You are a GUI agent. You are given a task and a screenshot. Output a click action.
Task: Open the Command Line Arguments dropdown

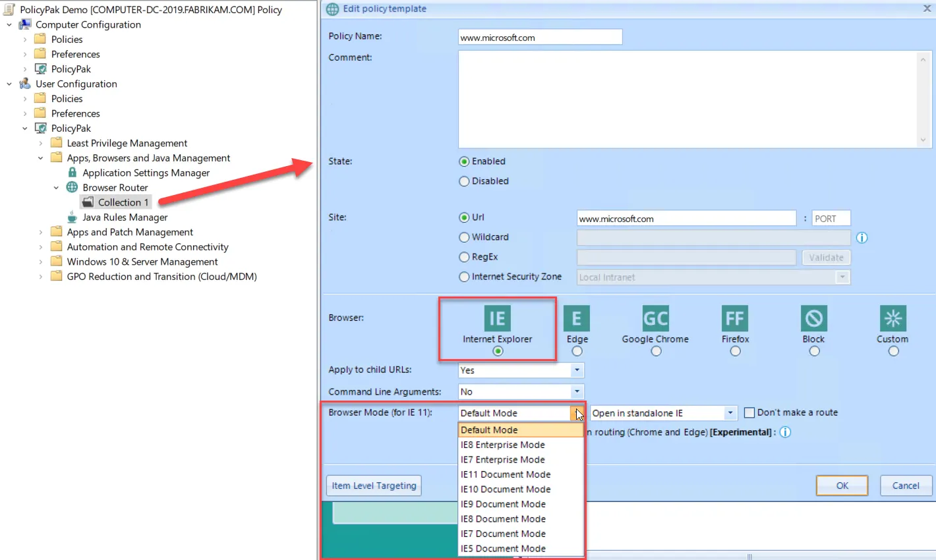(x=521, y=391)
